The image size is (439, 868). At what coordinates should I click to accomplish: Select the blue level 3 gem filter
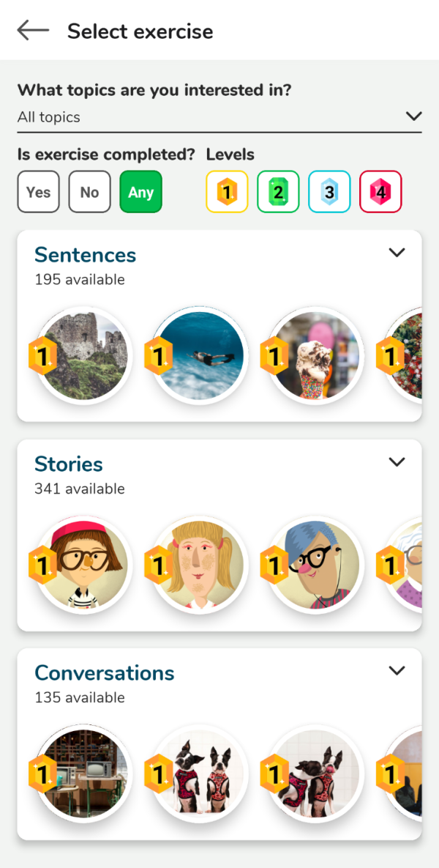click(x=329, y=192)
